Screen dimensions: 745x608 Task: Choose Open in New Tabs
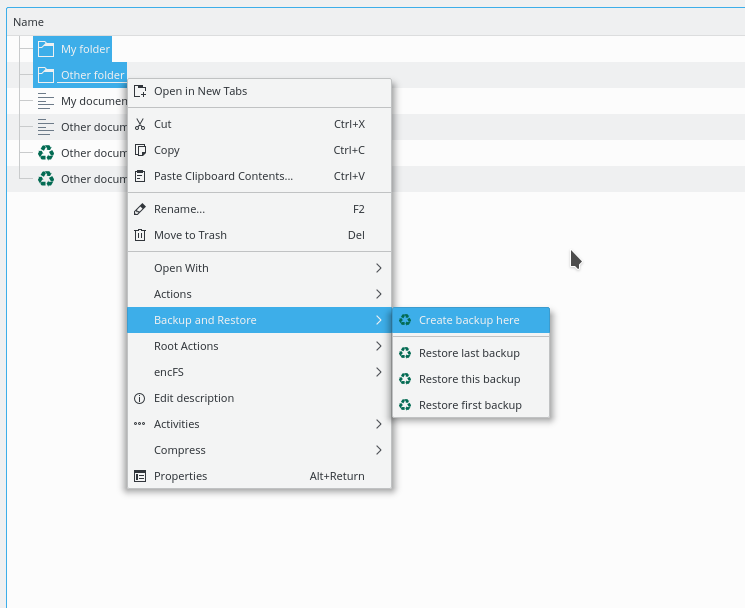point(259,91)
